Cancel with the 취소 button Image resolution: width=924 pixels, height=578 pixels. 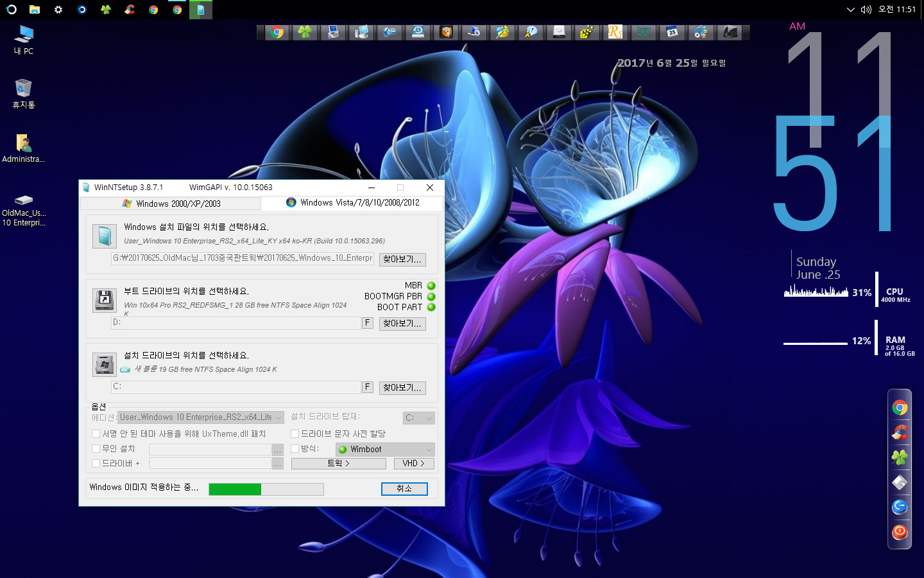pos(404,489)
